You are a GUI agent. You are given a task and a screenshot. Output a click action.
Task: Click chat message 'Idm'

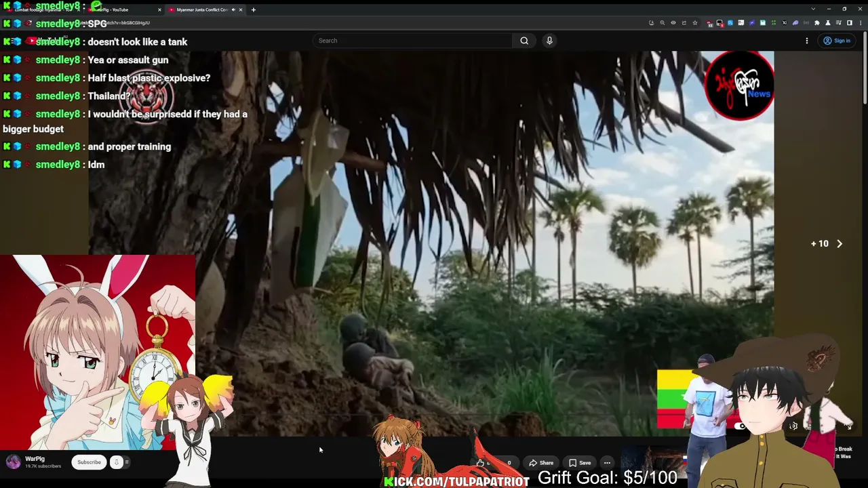coord(96,165)
